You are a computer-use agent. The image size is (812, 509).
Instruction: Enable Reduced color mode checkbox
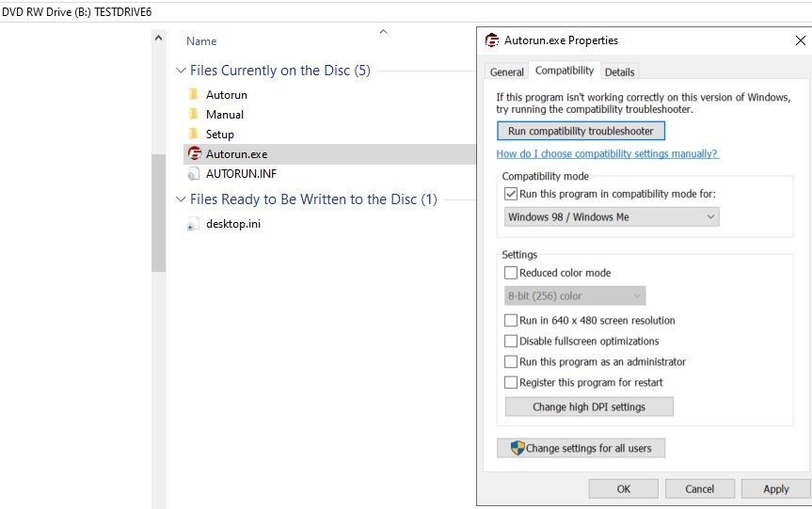(511, 272)
